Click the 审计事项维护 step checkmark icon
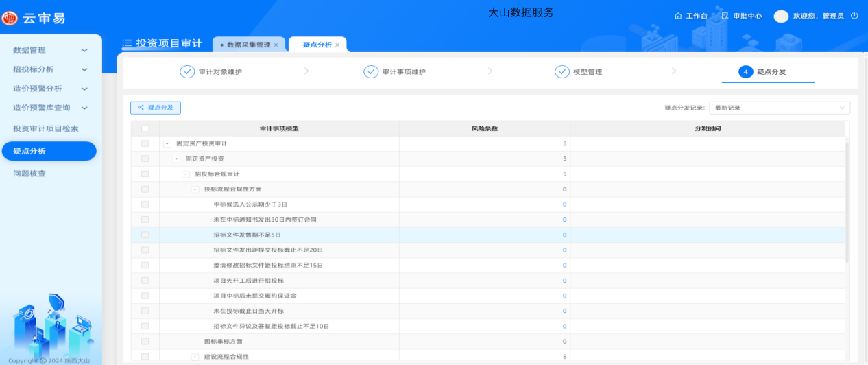The image size is (868, 365). click(371, 71)
